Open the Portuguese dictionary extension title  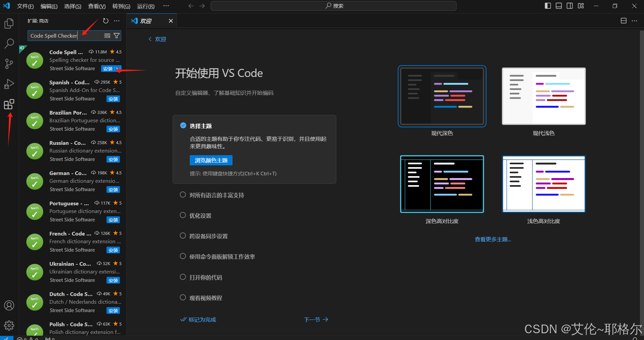pyautogui.click(x=69, y=203)
